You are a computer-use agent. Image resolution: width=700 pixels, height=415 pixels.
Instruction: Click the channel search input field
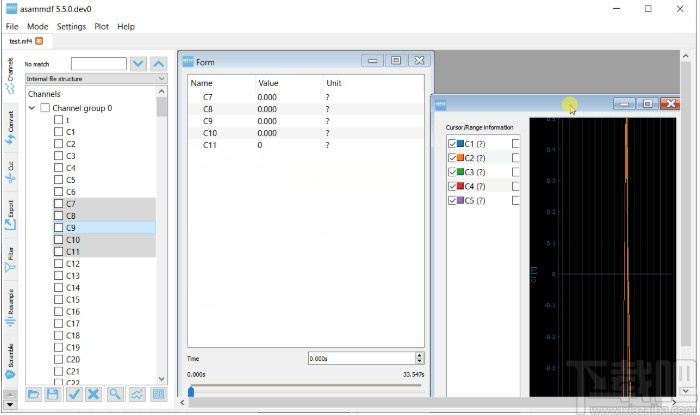(99, 64)
